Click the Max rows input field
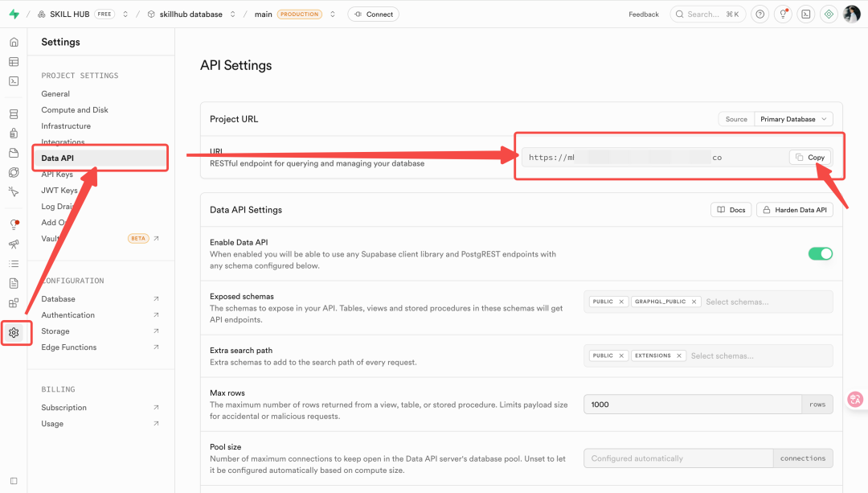The image size is (868, 493). click(692, 405)
